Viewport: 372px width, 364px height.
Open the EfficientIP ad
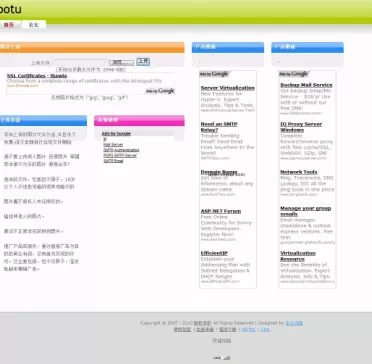[214, 253]
